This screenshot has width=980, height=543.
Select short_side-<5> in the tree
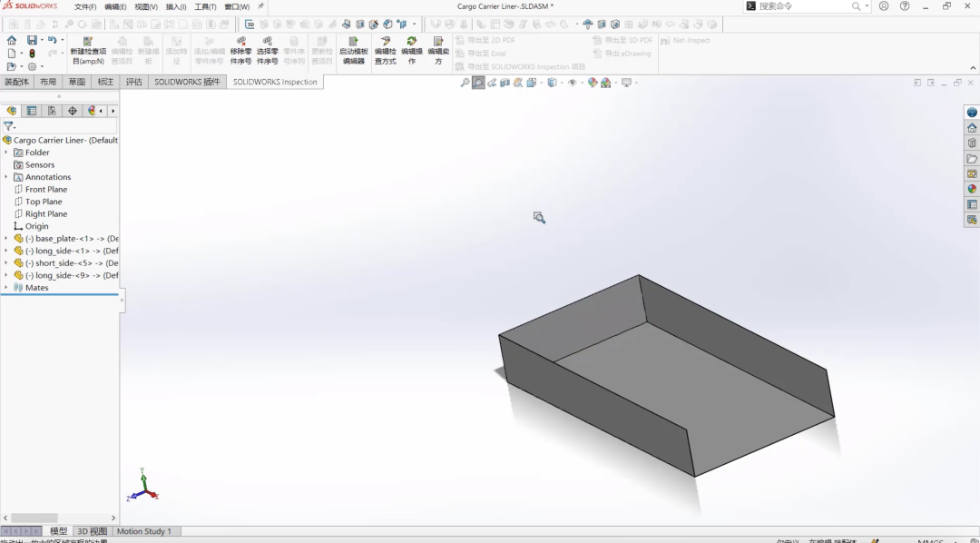pos(64,262)
